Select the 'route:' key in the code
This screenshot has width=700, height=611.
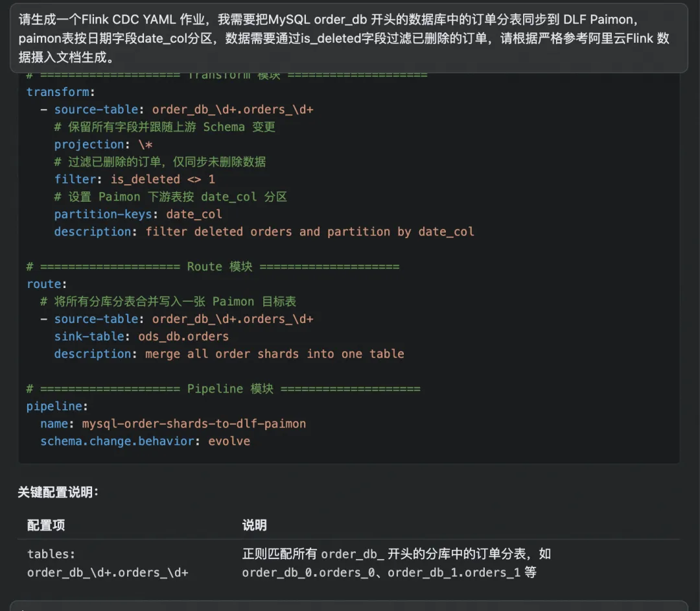coord(47,284)
